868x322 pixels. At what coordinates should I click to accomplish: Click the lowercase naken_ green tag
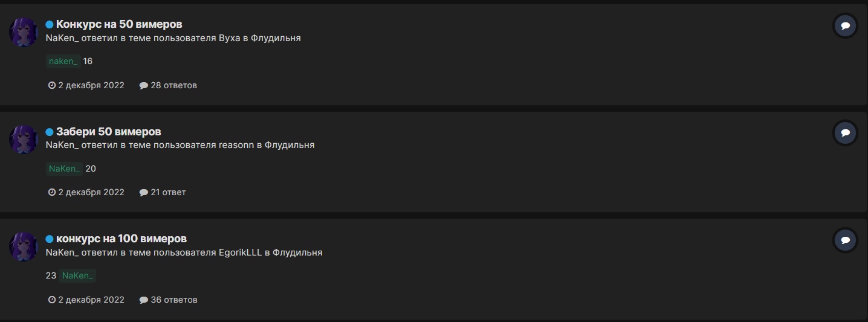tap(63, 61)
